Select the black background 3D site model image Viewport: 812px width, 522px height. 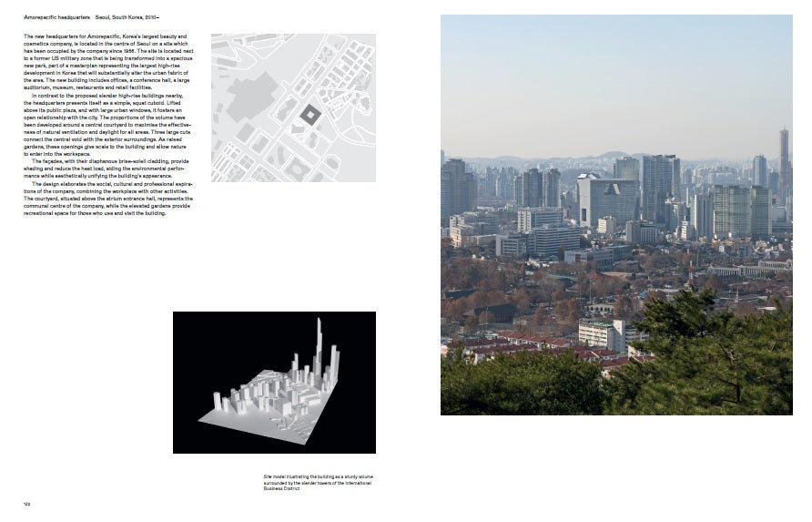click(x=274, y=382)
